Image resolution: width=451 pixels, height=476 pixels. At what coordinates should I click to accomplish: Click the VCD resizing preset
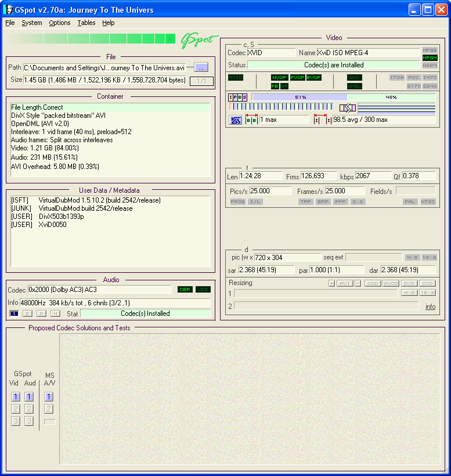point(373,283)
